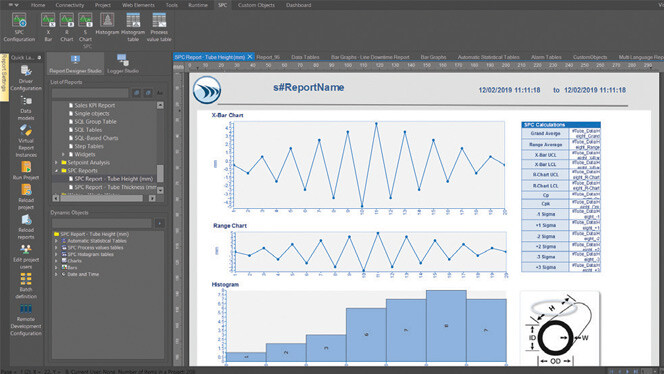Collapse the SPC Reports folder

[56, 170]
